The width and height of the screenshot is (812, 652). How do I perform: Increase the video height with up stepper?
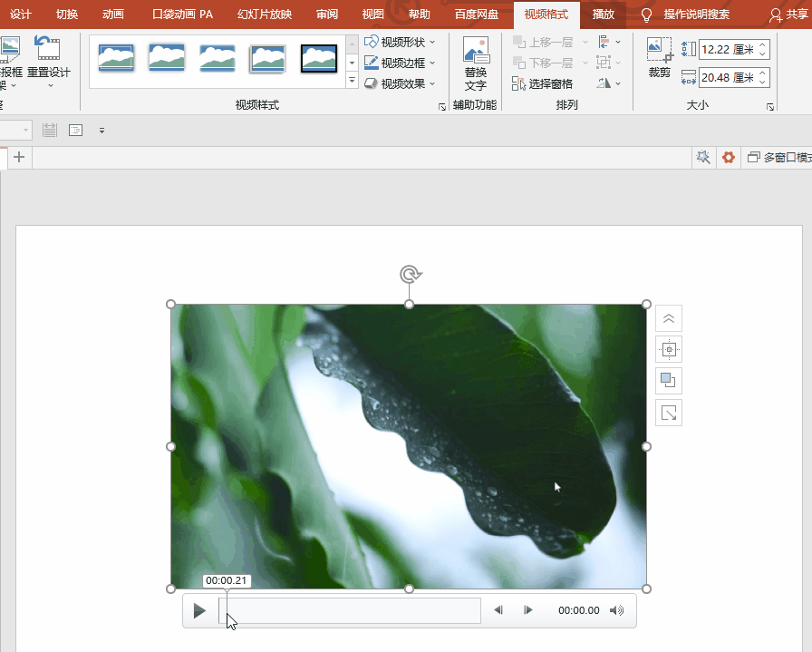[763, 45]
